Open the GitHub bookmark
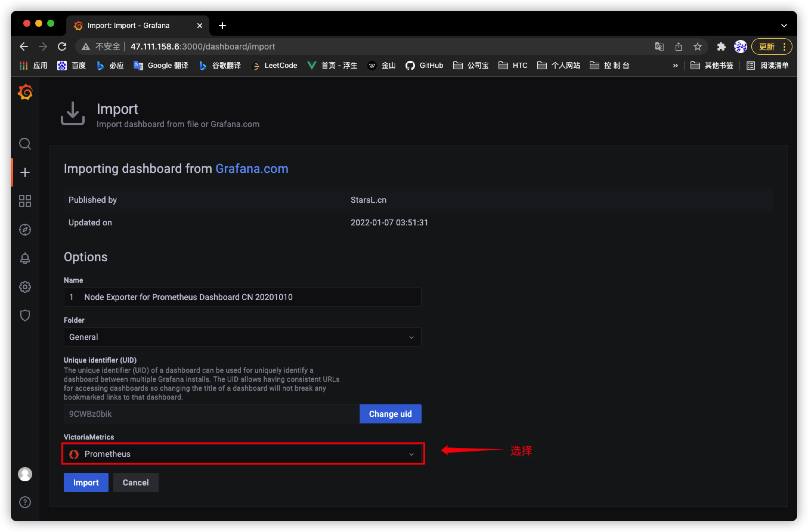808x532 pixels. 424,66
